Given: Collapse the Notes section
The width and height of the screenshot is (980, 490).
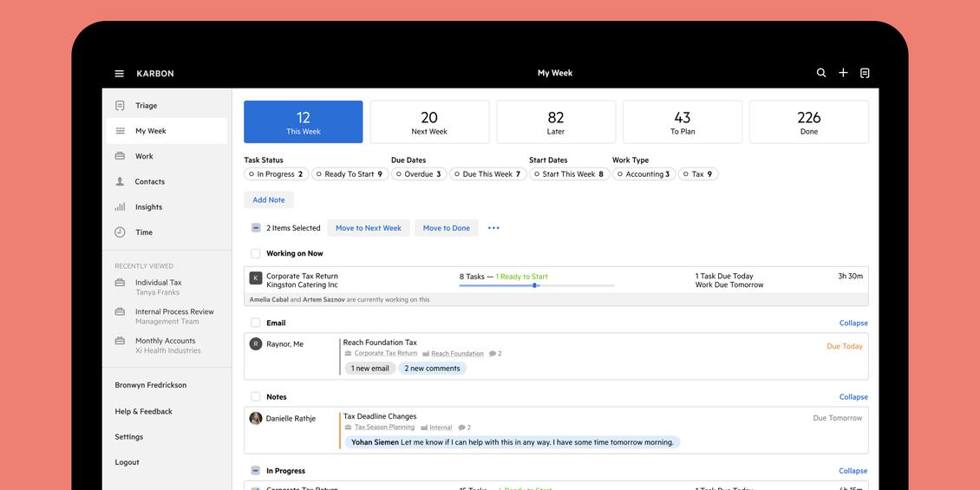Looking at the screenshot, I should 853,397.
